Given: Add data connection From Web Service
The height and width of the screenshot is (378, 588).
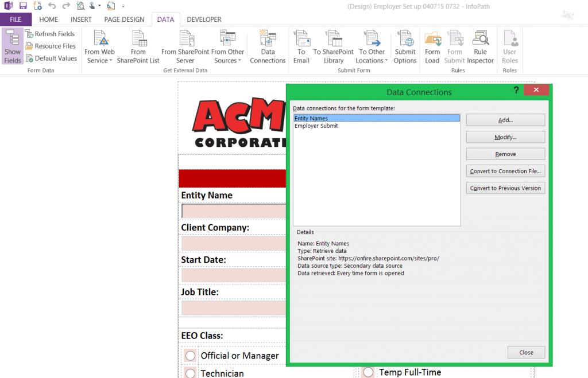Looking at the screenshot, I should point(100,47).
